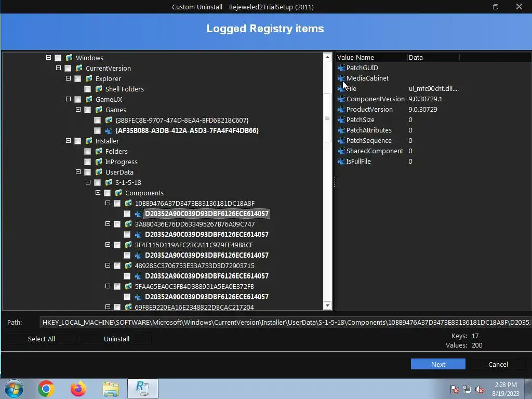Click the Data column header
The height and width of the screenshot is (399, 532).
click(x=433, y=57)
